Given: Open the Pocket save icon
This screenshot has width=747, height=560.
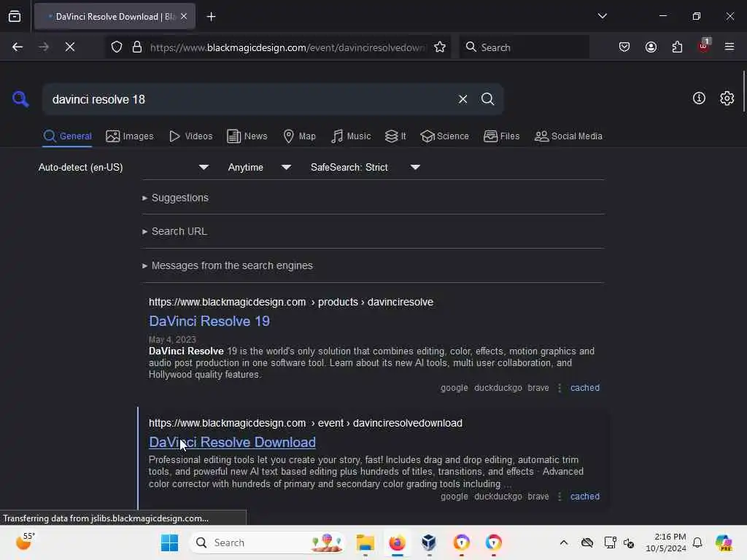Looking at the screenshot, I should pyautogui.click(x=624, y=47).
